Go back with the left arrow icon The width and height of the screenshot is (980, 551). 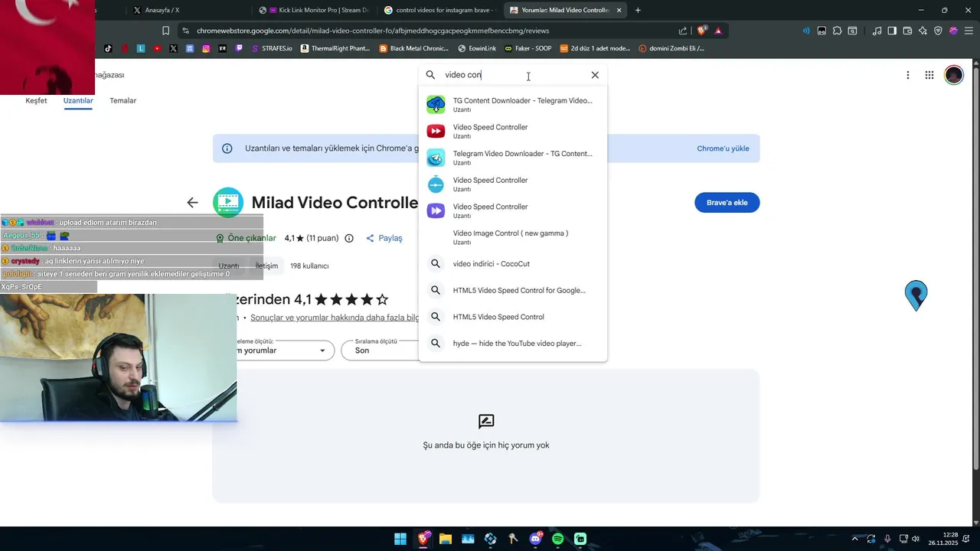(192, 203)
